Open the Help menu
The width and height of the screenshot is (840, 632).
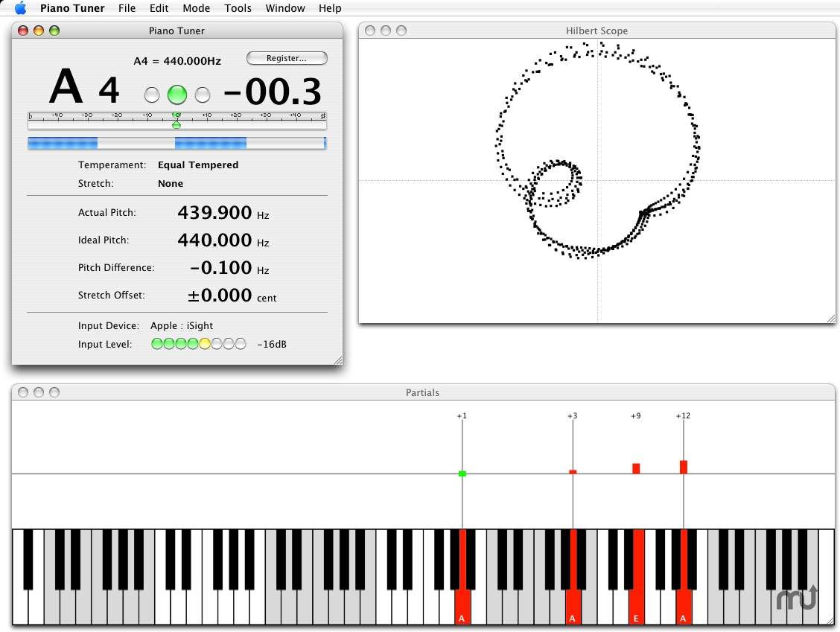pos(330,8)
